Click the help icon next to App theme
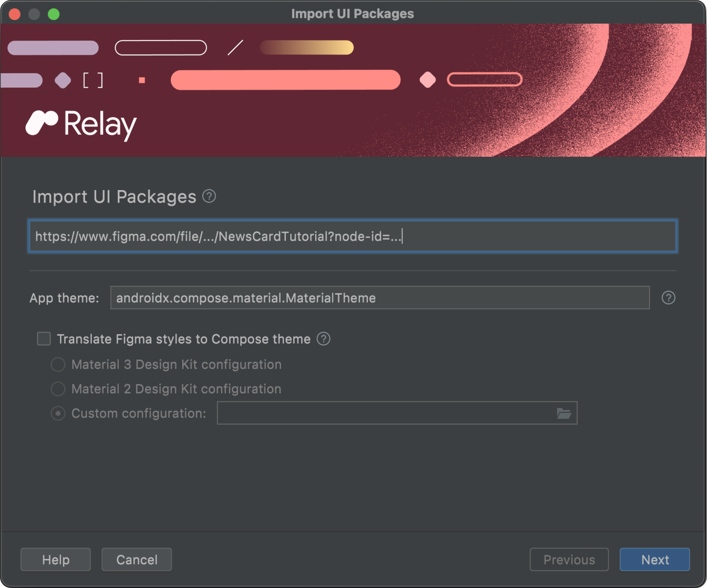This screenshot has width=707, height=588. [668, 297]
